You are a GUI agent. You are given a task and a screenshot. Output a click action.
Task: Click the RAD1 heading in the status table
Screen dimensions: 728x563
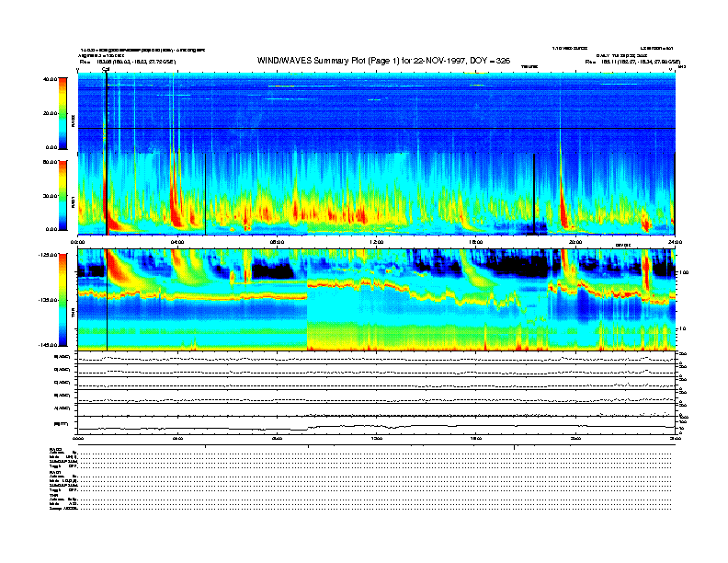(x=55, y=472)
